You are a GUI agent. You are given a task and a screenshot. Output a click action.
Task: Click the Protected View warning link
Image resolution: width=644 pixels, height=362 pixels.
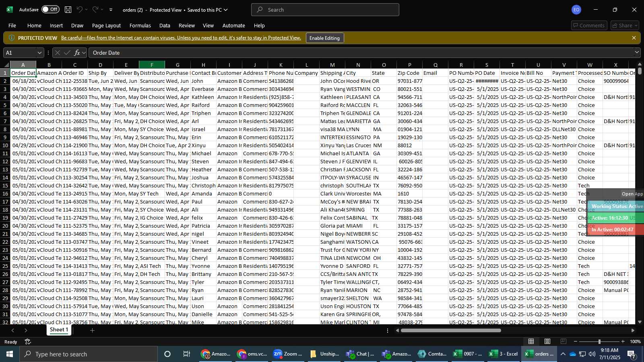(181, 38)
